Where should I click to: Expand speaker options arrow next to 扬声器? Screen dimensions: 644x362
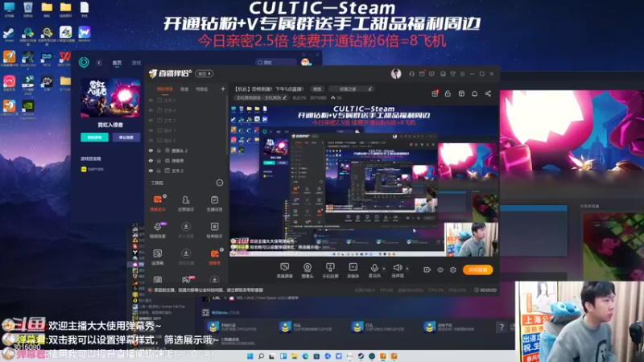pyautogui.click(x=407, y=269)
